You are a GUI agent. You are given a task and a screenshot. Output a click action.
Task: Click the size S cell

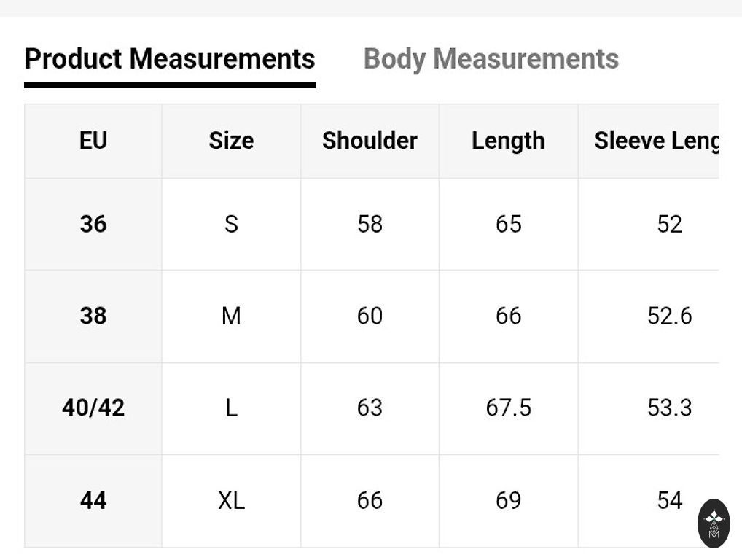pos(231,224)
